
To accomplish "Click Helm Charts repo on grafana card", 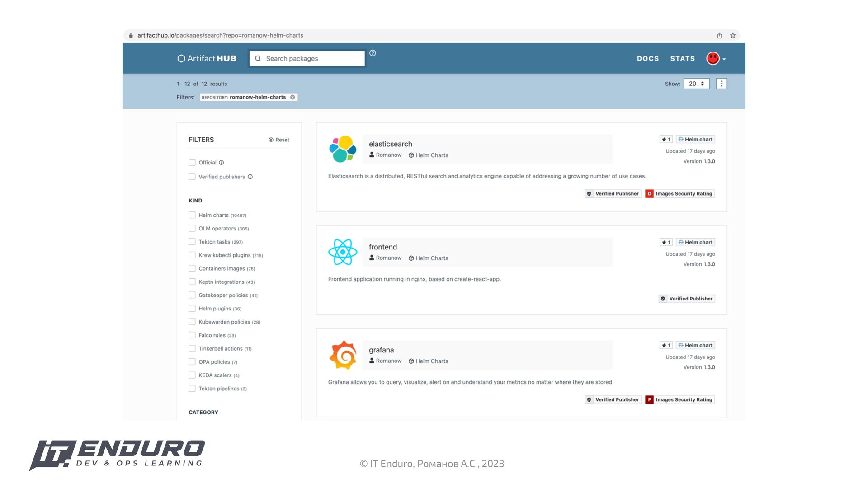I will point(428,361).
